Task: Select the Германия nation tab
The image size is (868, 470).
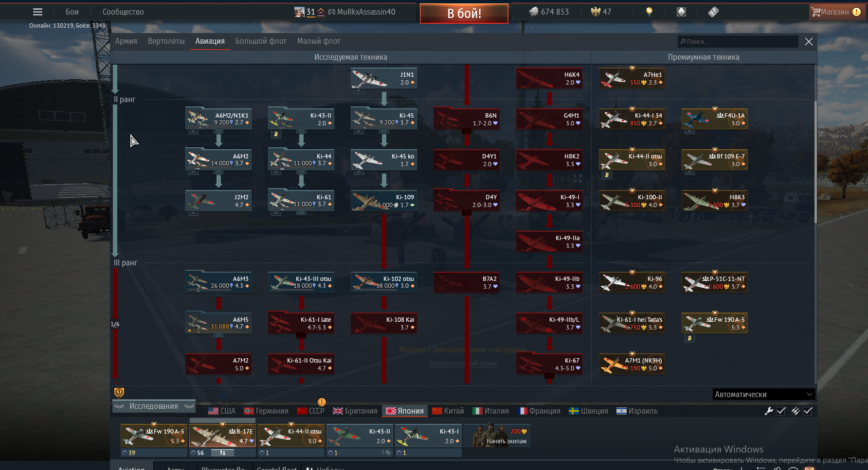Action: click(266, 411)
